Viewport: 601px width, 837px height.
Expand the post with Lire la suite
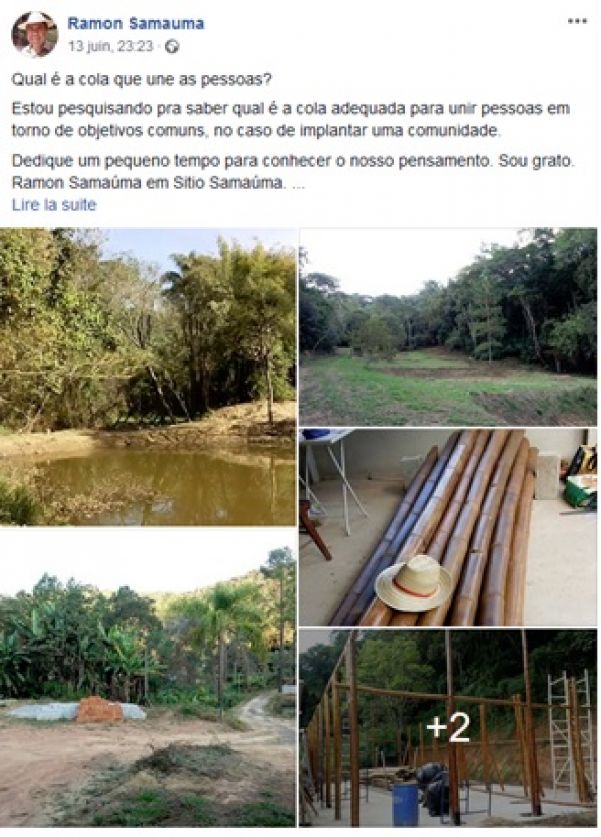54,205
